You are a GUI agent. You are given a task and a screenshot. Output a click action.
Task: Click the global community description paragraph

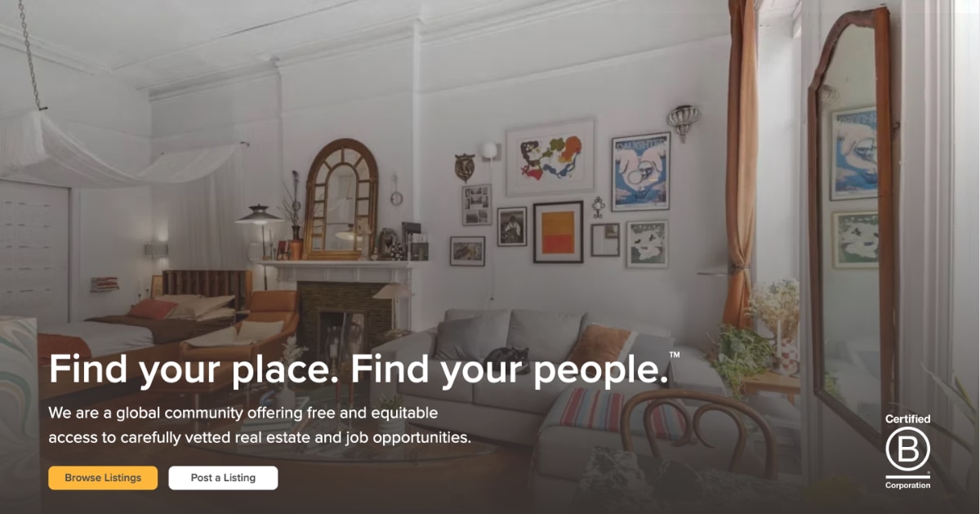pyautogui.click(x=260, y=425)
